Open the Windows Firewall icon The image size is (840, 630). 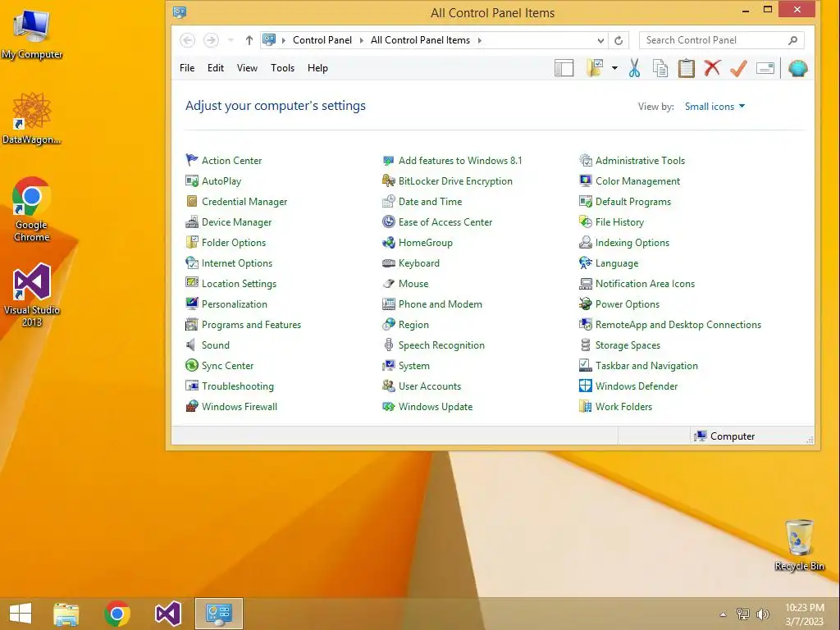[191, 407]
